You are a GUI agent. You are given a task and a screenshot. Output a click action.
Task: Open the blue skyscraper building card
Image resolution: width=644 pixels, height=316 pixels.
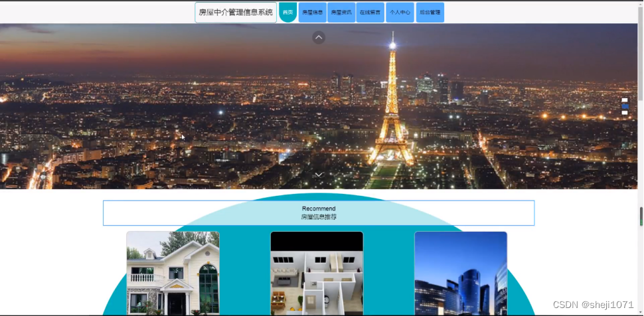tap(461, 274)
